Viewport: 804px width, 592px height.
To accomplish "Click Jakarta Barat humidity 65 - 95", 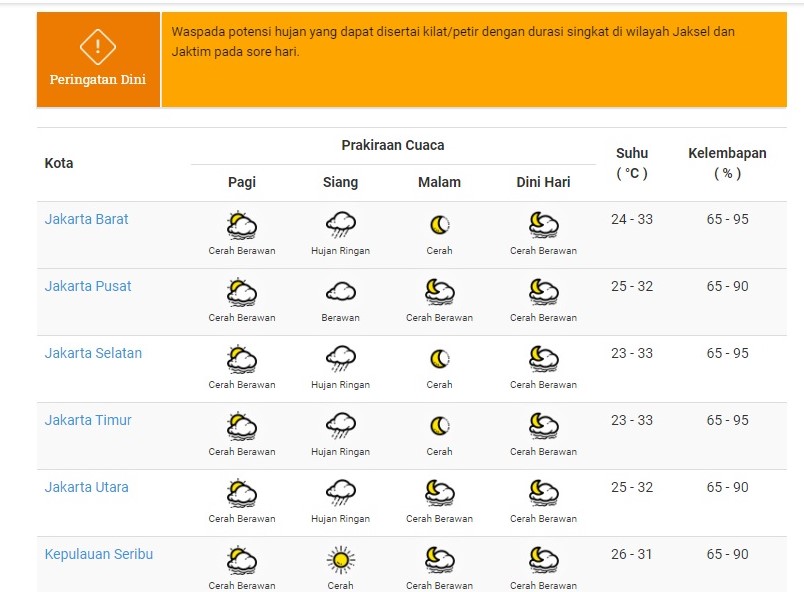I will (x=727, y=219).
